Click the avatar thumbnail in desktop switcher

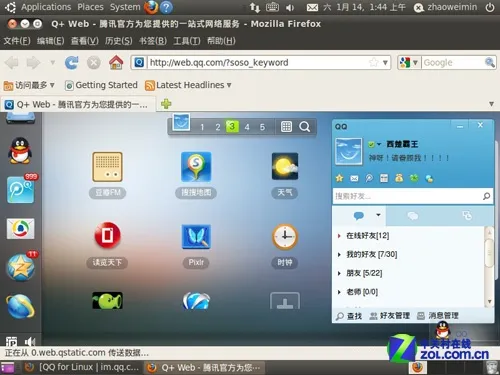tap(181, 122)
